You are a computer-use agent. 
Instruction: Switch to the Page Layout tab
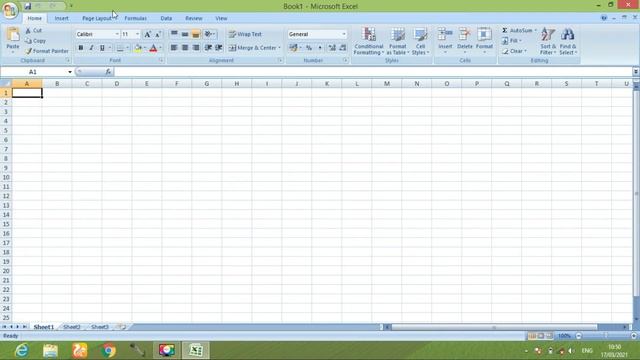(97, 18)
